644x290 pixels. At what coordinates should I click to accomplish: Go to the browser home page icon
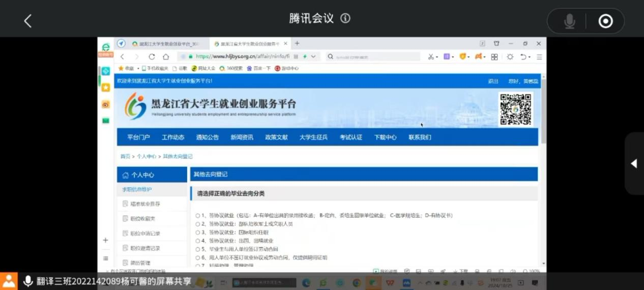[x=166, y=56]
